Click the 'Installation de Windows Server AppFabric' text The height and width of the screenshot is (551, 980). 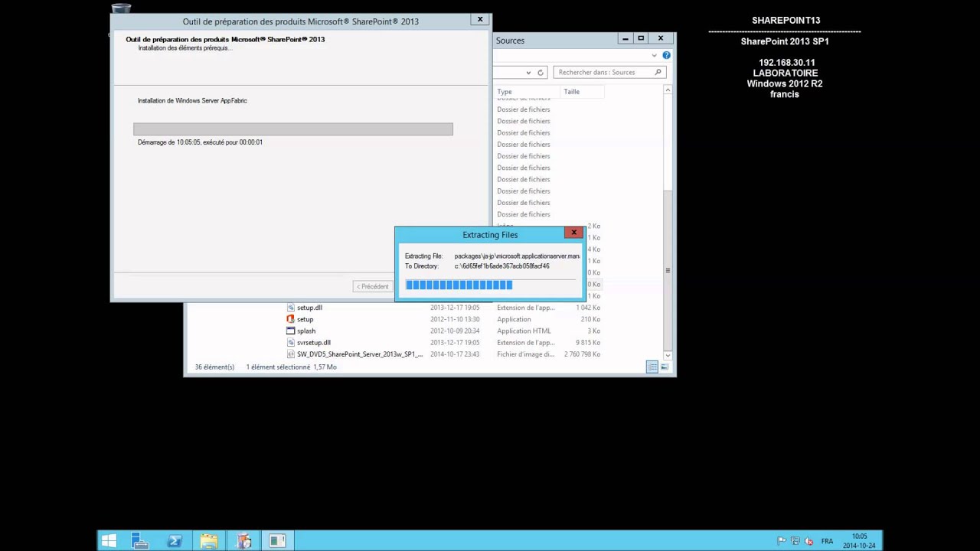tap(192, 100)
